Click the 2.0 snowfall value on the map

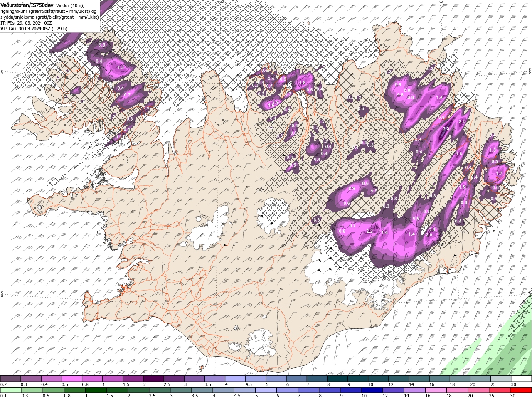(429, 235)
